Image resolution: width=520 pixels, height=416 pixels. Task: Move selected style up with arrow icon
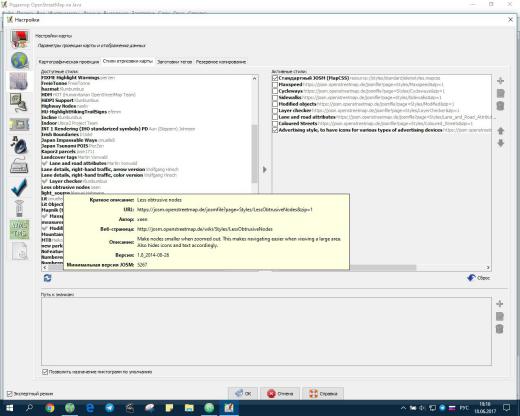[500, 131]
